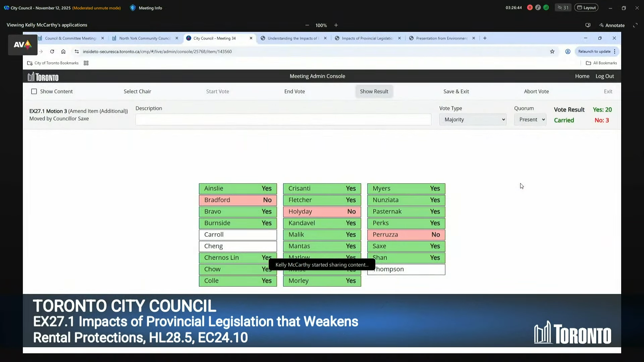
Task: Switch to North York Community Council tab
Action: tap(145, 38)
